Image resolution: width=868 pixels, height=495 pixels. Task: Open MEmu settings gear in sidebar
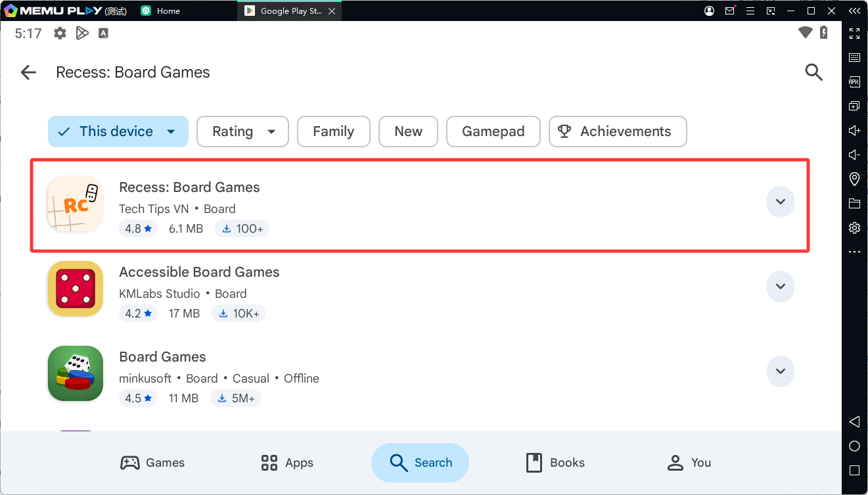pos(854,227)
